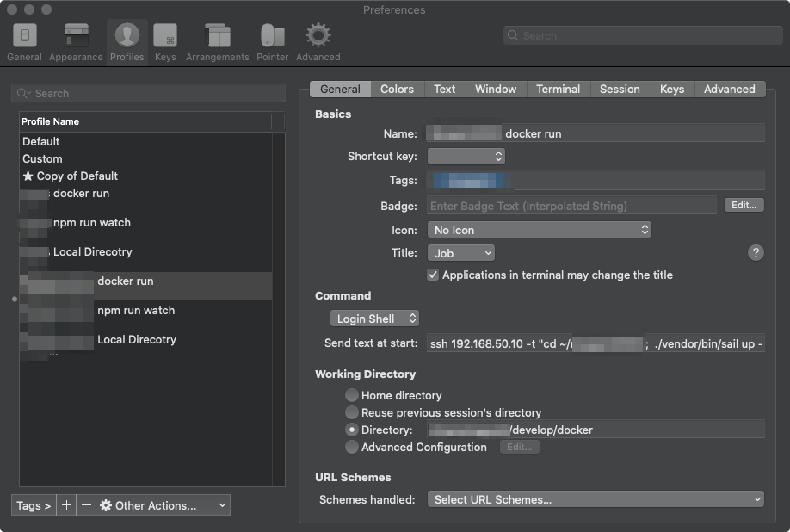The image size is (790, 532).
Task: Open the Select URL Schemes dropdown
Action: 596,499
